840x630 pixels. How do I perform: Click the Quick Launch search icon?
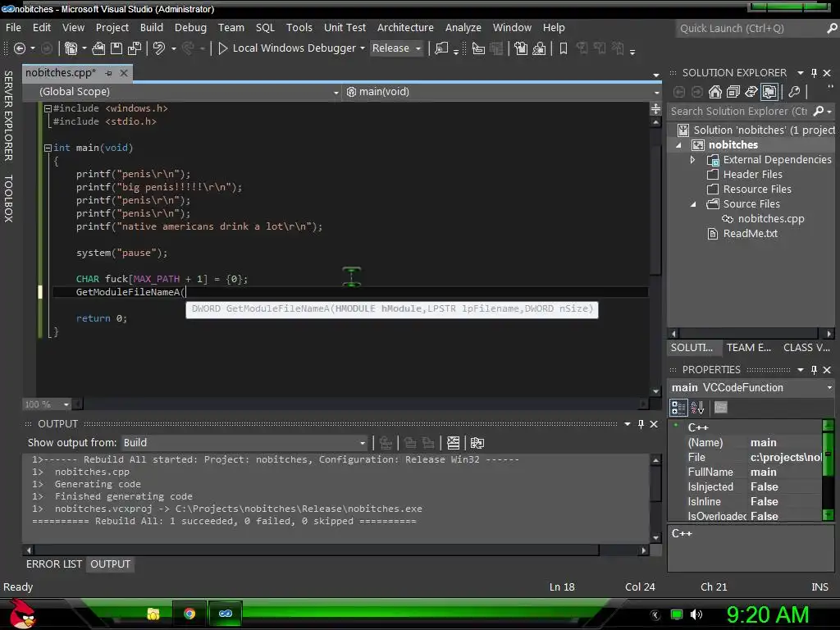pos(832,29)
